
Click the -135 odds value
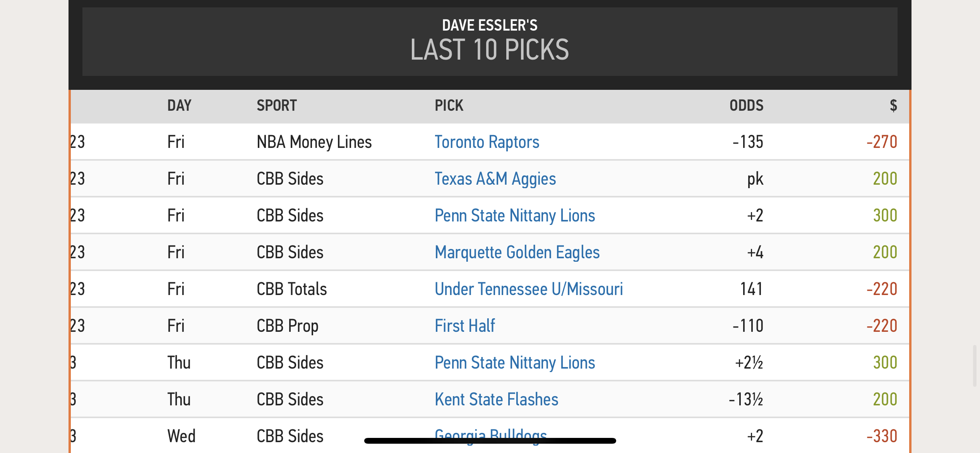tap(747, 142)
